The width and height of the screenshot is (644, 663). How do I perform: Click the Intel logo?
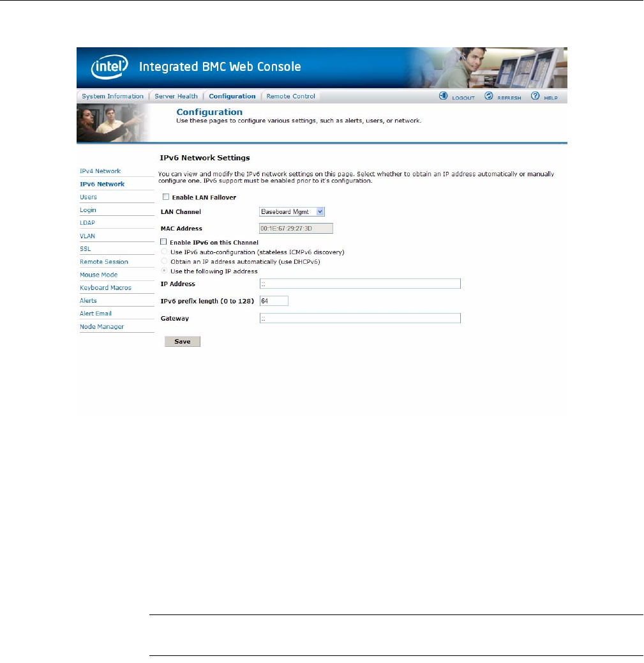coord(109,67)
